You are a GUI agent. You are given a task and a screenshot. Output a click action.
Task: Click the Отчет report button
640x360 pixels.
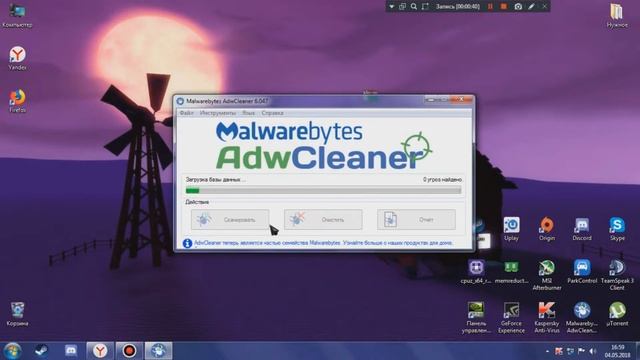(416, 220)
